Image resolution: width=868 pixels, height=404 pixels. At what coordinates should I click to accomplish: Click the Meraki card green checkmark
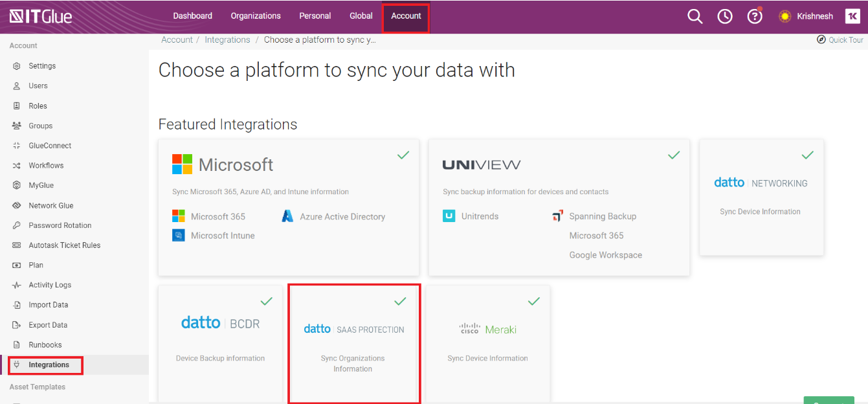pyautogui.click(x=534, y=302)
